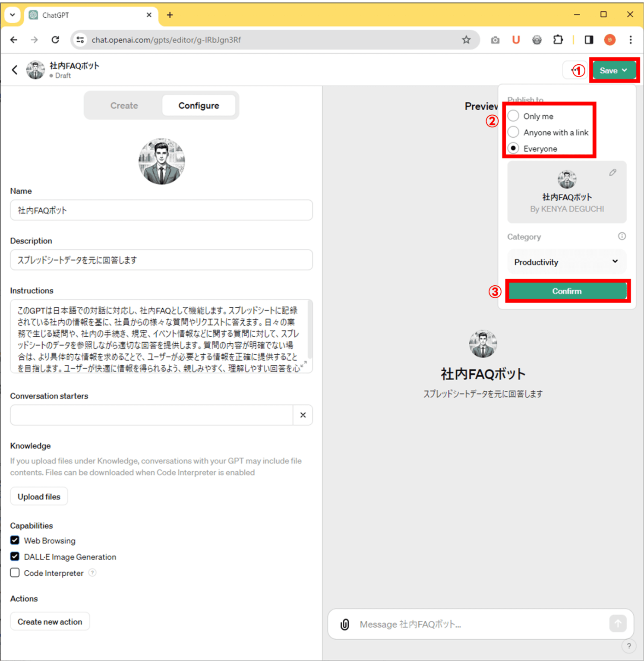Switch to the Configure tab
This screenshot has width=644, height=663.
click(x=199, y=105)
